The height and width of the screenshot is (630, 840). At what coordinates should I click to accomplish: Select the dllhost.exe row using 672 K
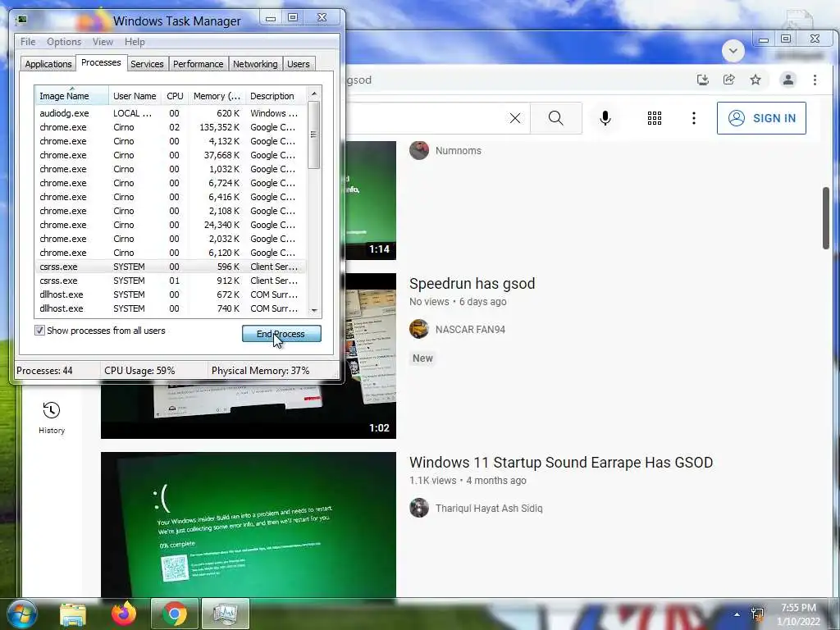pos(171,294)
